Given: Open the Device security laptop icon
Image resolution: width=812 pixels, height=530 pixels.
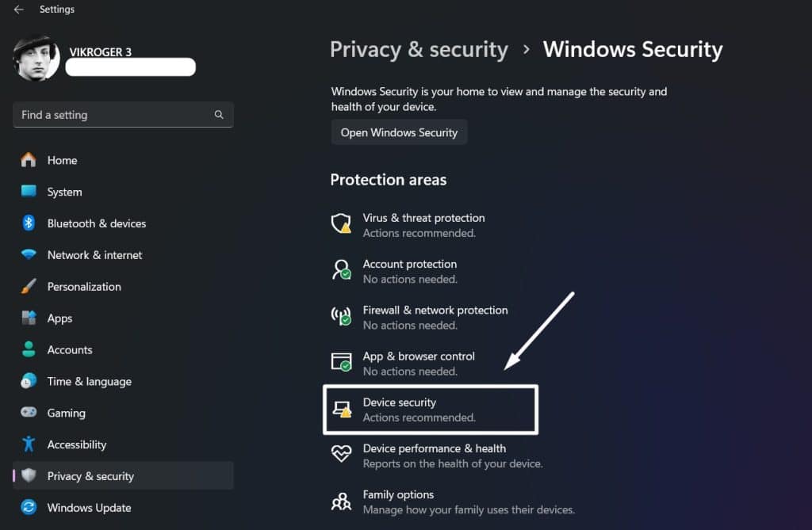Looking at the screenshot, I should pyautogui.click(x=342, y=409).
